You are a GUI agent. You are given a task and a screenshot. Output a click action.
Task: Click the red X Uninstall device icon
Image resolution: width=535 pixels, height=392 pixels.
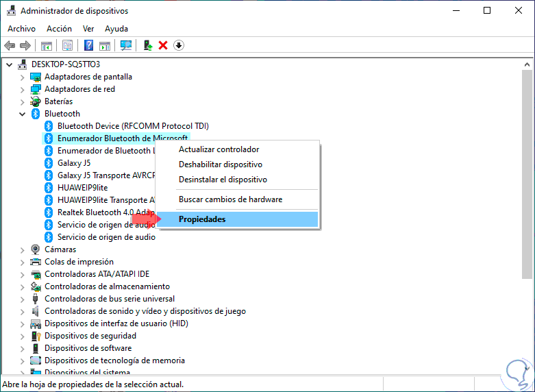163,45
